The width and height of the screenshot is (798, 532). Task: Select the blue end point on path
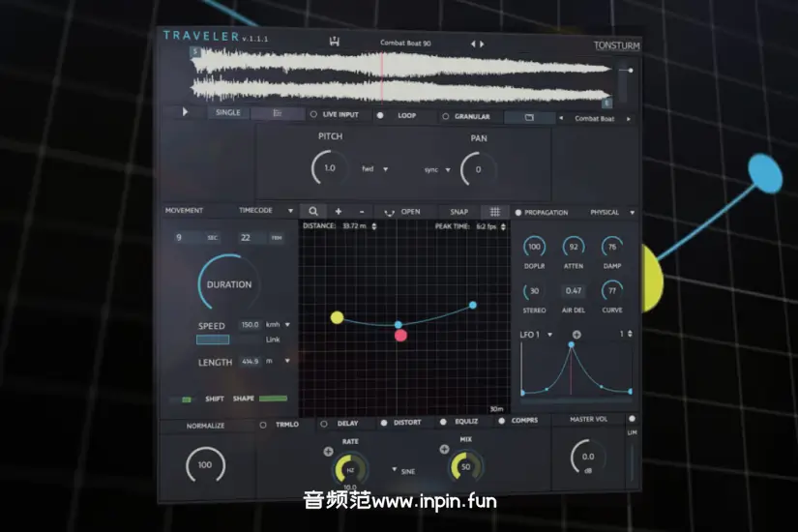click(x=473, y=305)
